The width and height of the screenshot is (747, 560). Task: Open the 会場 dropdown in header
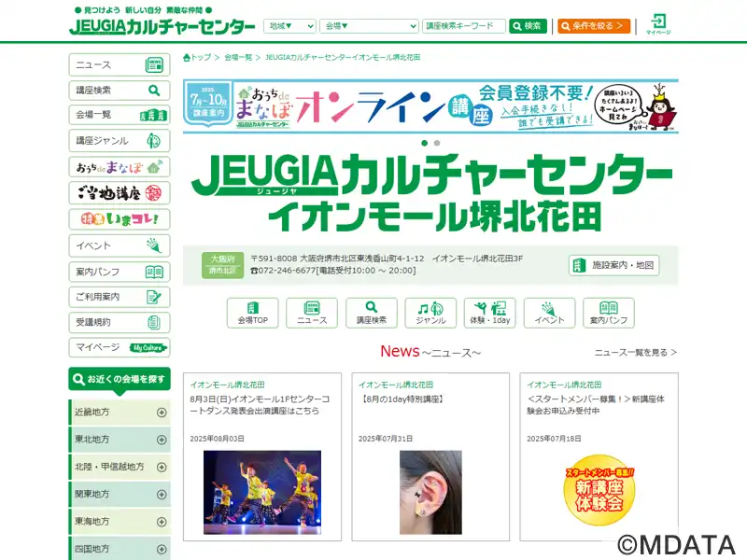[x=369, y=26]
